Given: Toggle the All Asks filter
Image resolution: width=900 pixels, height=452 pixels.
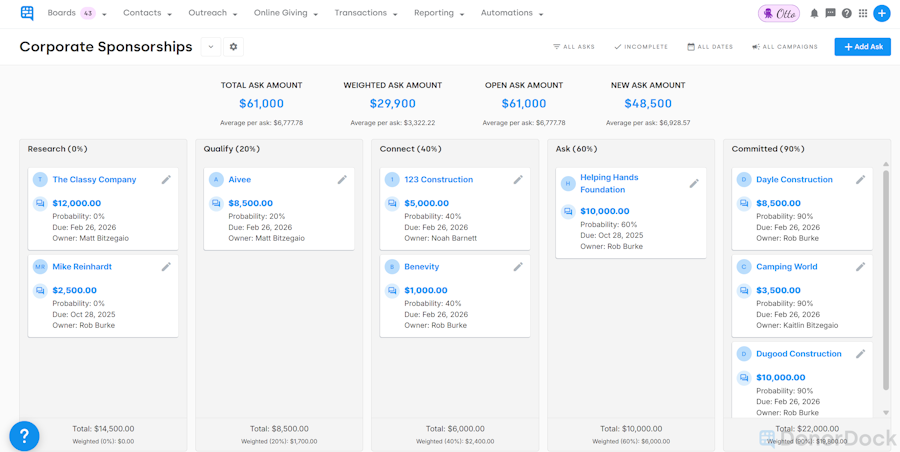Looking at the screenshot, I should [574, 47].
